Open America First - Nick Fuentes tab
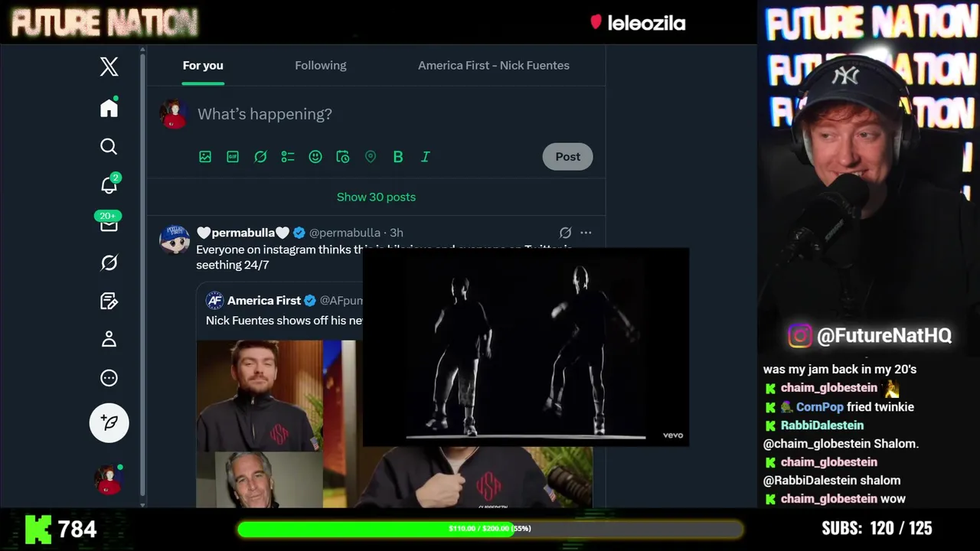 pos(494,65)
